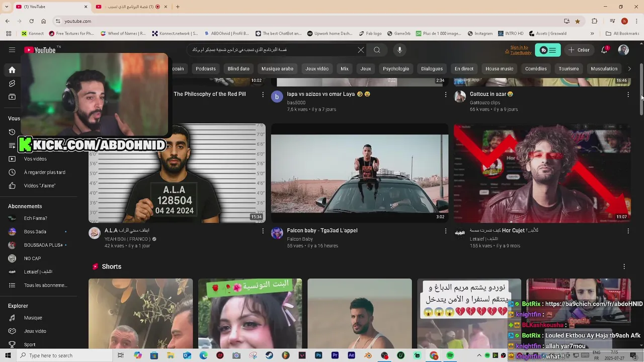Open the TubeBuddy green menu button

click(x=547, y=50)
